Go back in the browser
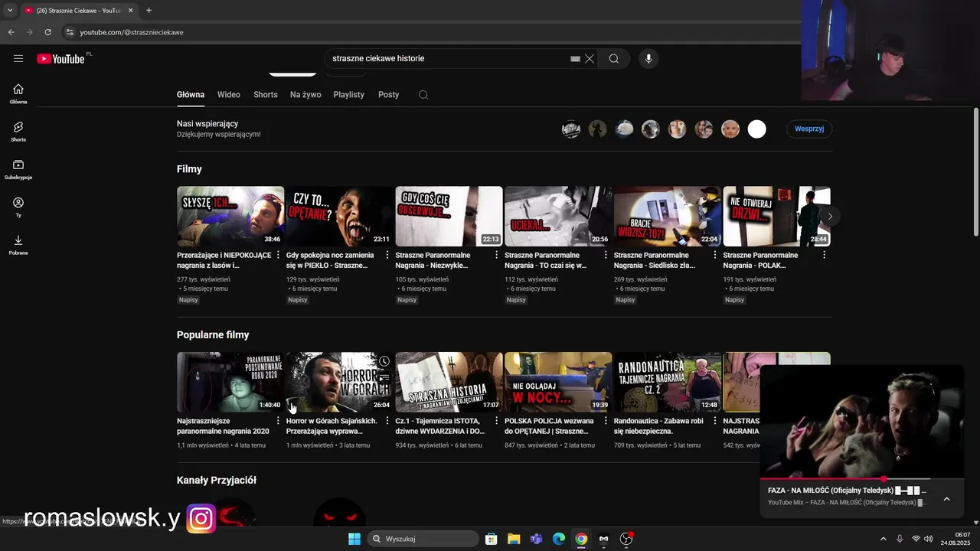The width and height of the screenshot is (980, 551). coord(11,32)
